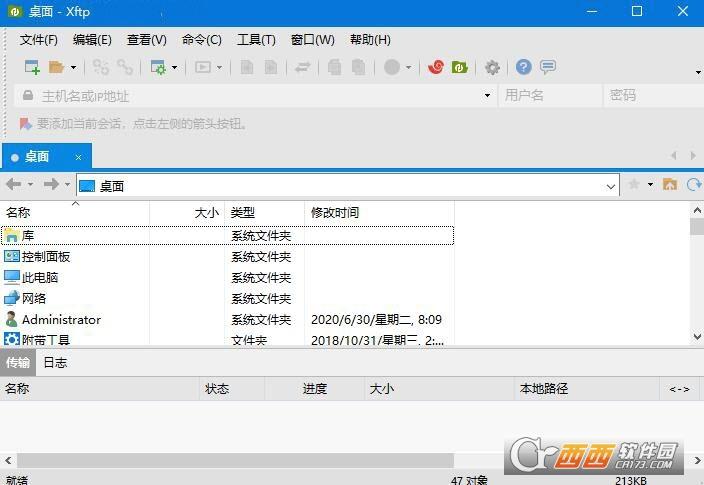Expand dropdown next to round globe icon

[409, 67]
